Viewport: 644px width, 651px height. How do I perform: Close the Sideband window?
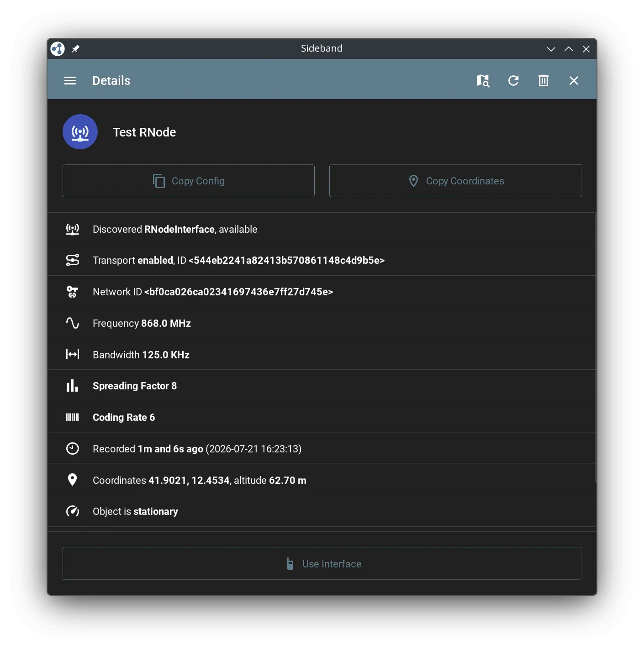point(586,49)
